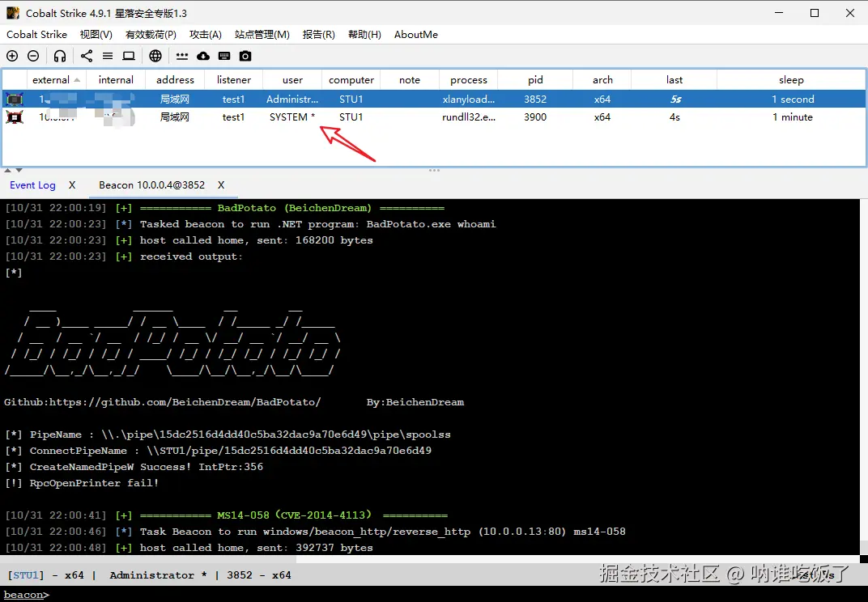868x602 pixels.
Task: Open the 攻击(A) menu
Action: coord(206,34)
